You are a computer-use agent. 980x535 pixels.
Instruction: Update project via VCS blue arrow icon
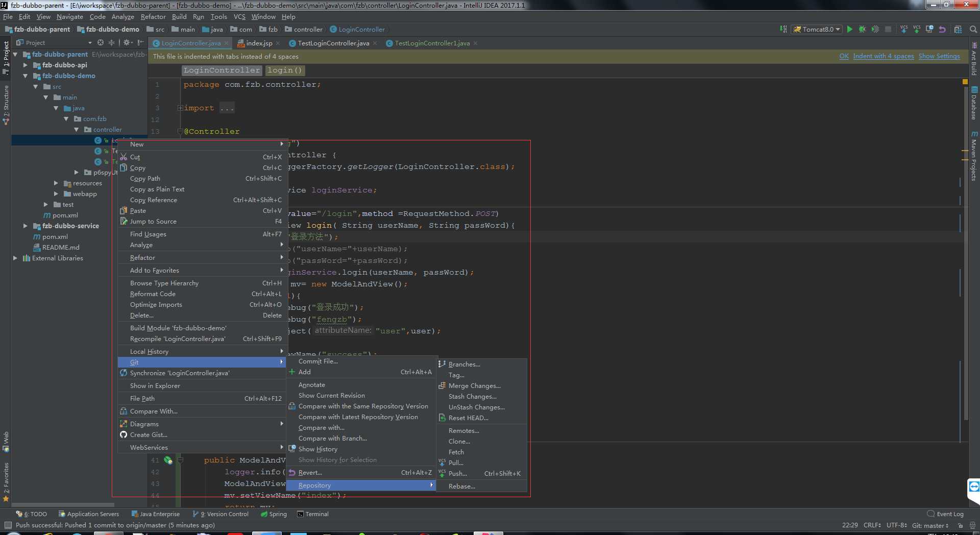[904, 29]
